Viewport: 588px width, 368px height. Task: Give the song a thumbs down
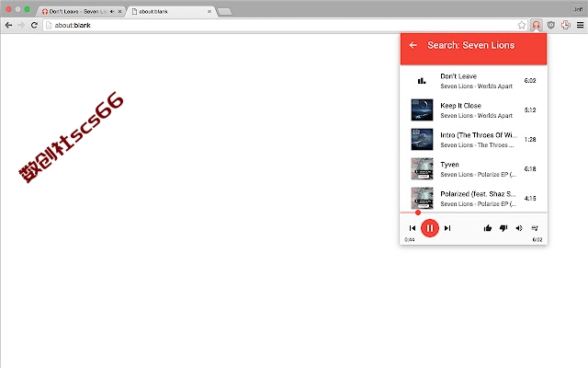(x=503, y=228)
